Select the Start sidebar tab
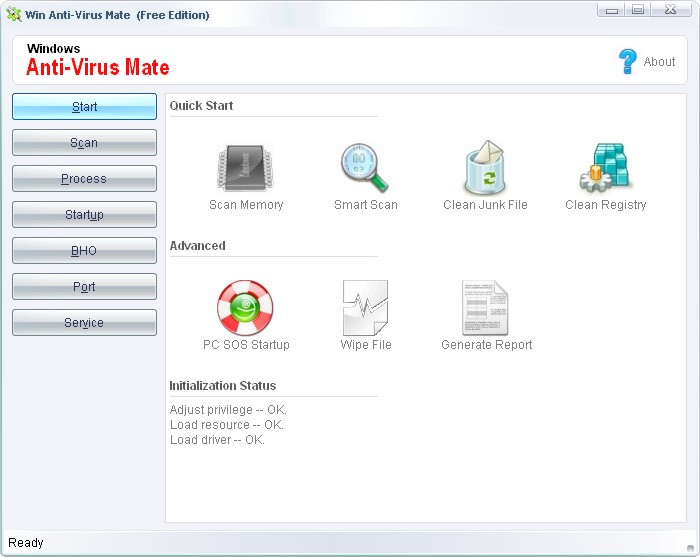 click(84, 107)
